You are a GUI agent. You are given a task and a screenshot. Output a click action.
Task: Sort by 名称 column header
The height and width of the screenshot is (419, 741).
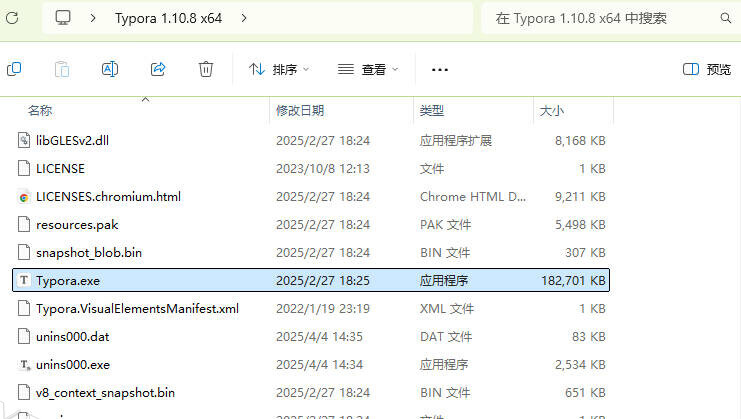click(40, 111)
